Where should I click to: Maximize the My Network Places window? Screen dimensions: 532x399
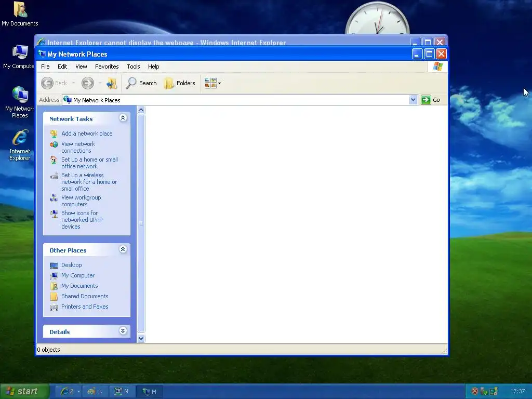tap(429, 54)
